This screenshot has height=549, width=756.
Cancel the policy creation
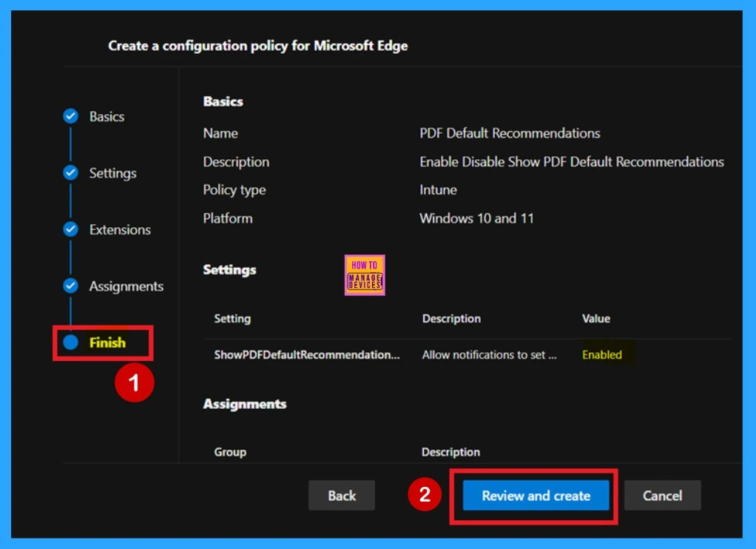point(662,496)
